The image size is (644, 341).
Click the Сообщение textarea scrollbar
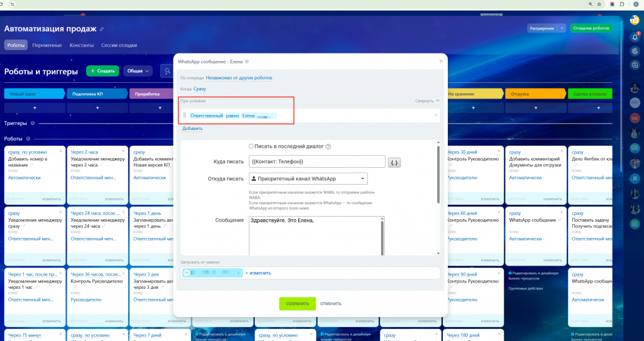pos(382,236)
